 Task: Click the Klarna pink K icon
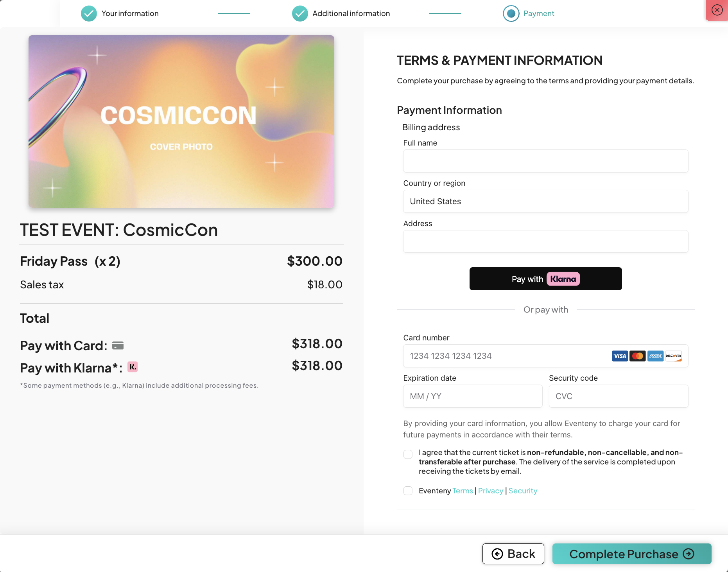click(x=133, y=367)
